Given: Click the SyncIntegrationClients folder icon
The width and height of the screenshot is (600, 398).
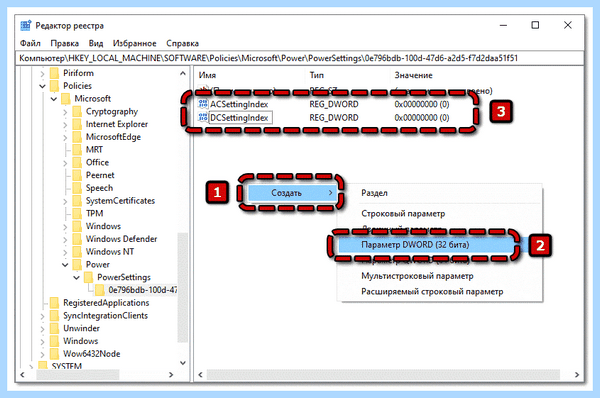Looking at the screenshot, I should tap(55, 315).
